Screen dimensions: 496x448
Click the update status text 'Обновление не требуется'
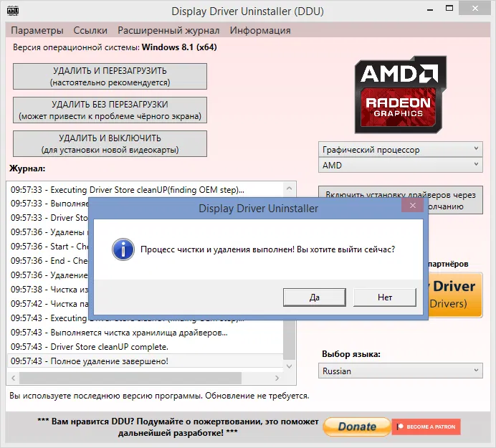pos(257,396)
